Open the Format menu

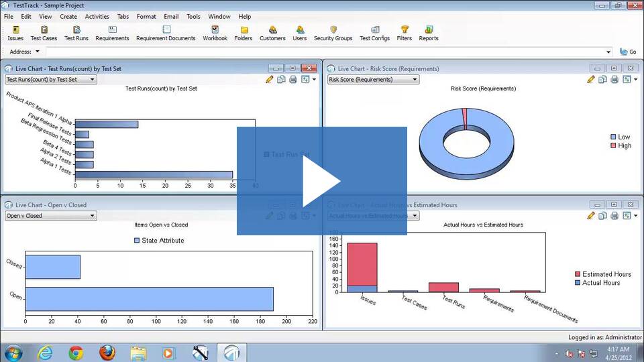pos(146,16)
